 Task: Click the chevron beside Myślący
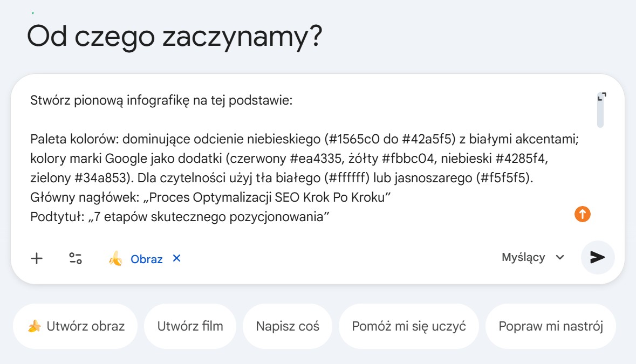point(560,258)
